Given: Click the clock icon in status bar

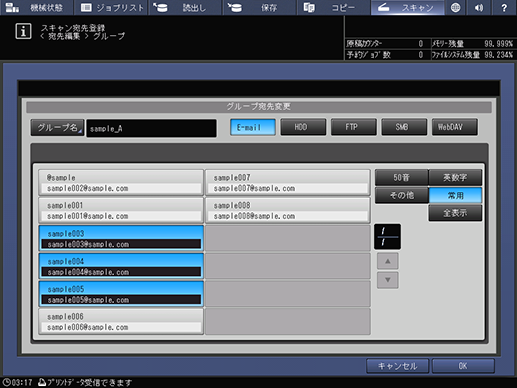Looking at the screenshot, I should click(x=6, y=382).
